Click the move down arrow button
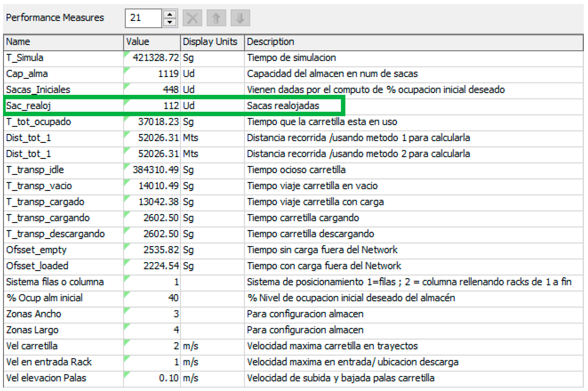Screen dimensions: 588x391 click(x=240, y=18)
